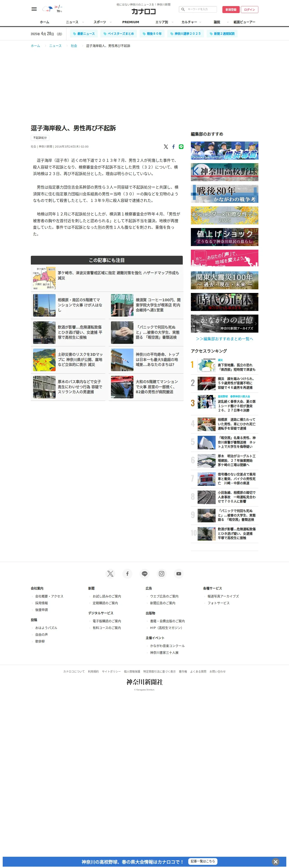Open 横須賀 コーヒー100円 article
The width and height of the screenshot is (289, 868).
[146, 305]
